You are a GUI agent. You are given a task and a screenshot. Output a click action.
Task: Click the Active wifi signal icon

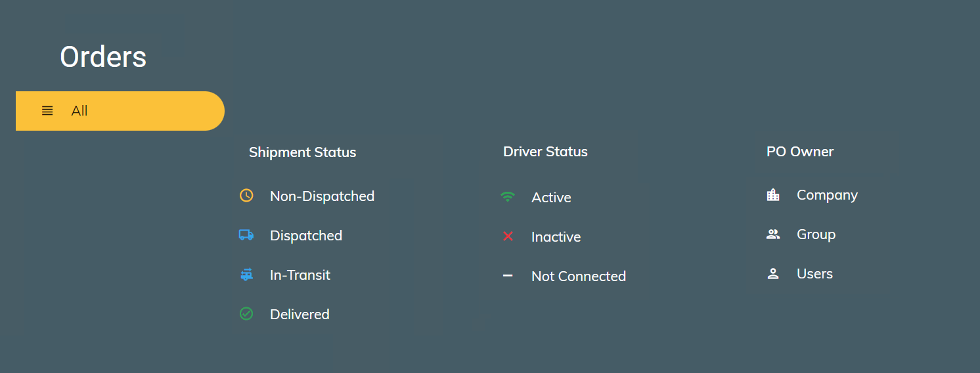click(x=508, y=197)
